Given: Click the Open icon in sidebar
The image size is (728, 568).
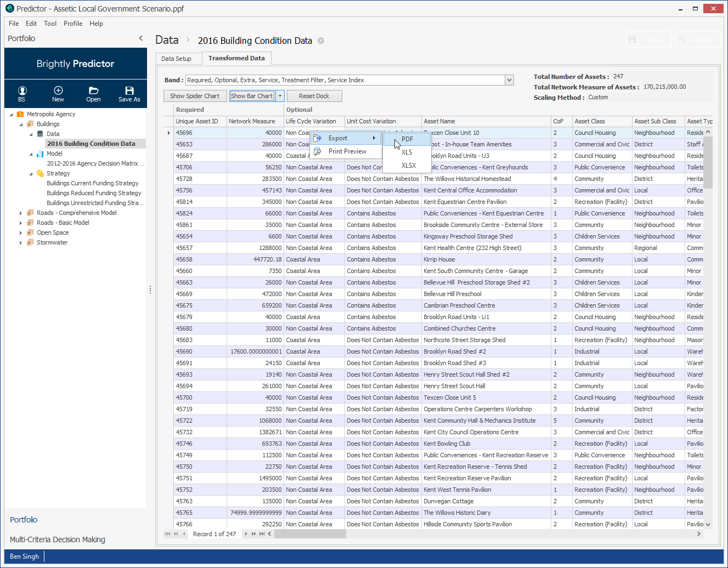Looking at the screenshot, I should point(93,93).
